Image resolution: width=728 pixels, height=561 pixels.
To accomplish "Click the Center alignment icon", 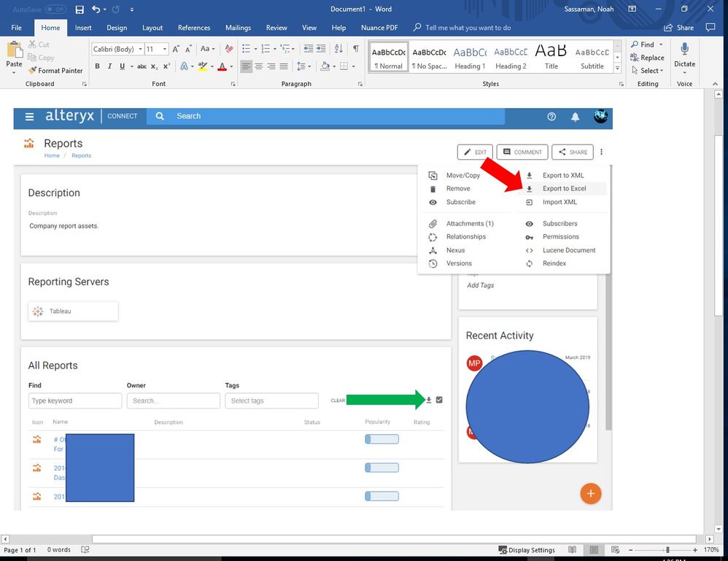I will pos(259,66).
